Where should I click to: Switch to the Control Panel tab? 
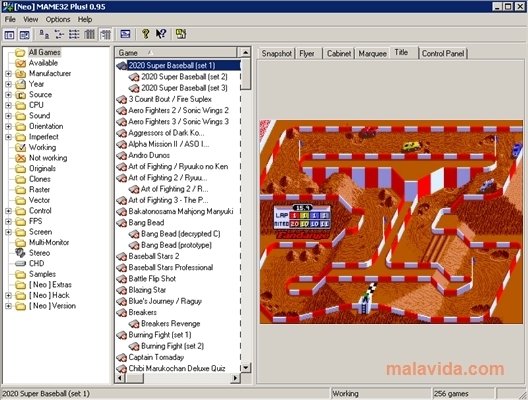[x=443, y=54]
